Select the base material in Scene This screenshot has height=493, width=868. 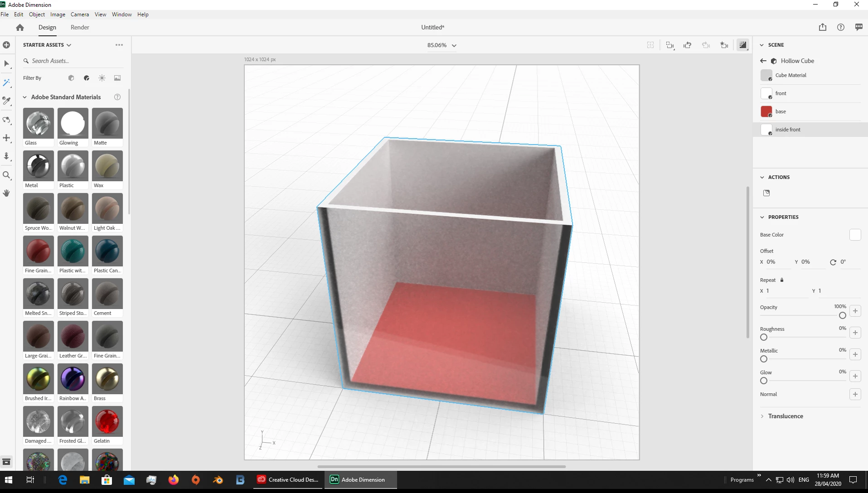810,111
